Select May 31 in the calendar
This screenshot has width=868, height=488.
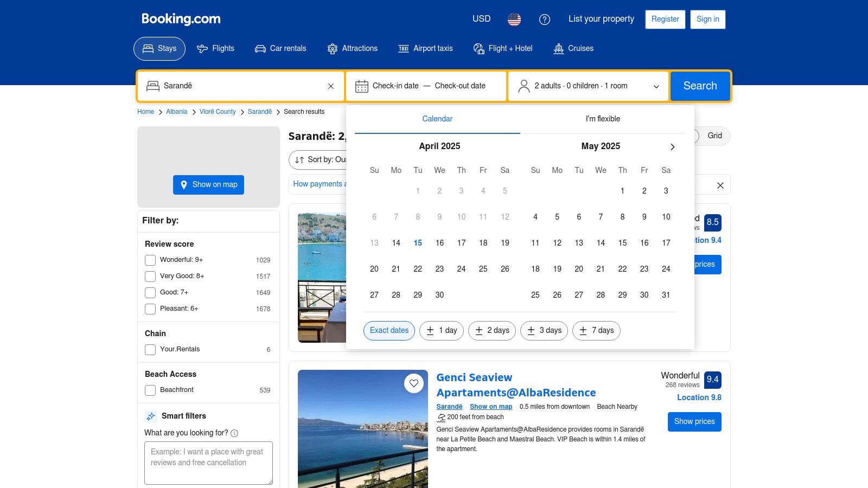[x=666, y=295]
